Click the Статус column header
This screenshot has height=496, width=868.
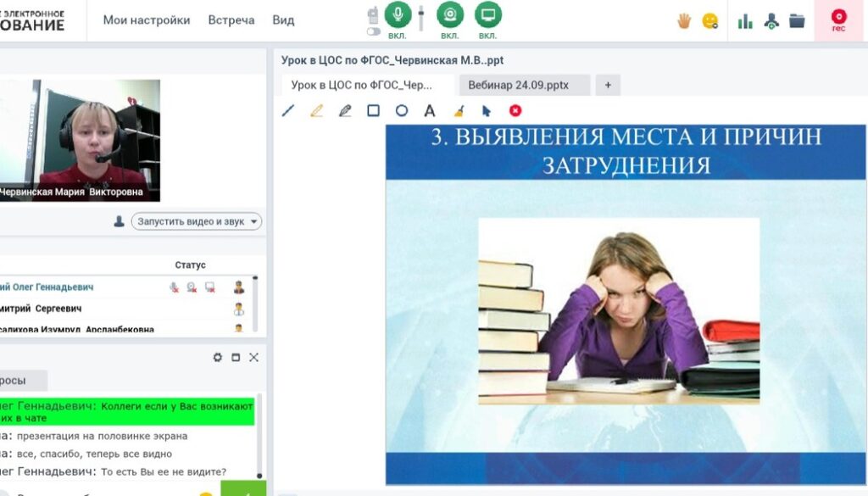[x=191, y=265]
